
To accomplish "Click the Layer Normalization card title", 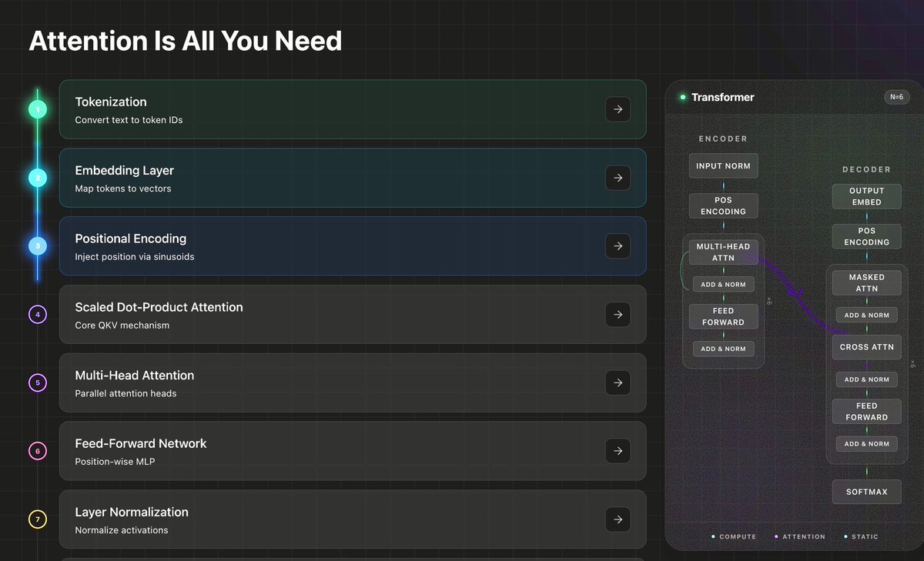I will [x=132, y=512].
